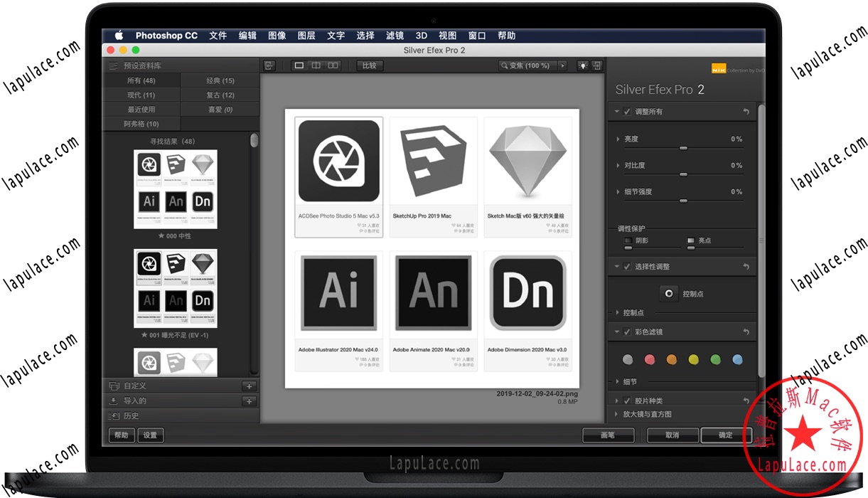Click the background brightness lightbulb icon
The height and width of the screenshot is (498, 868).
[583, 64]
